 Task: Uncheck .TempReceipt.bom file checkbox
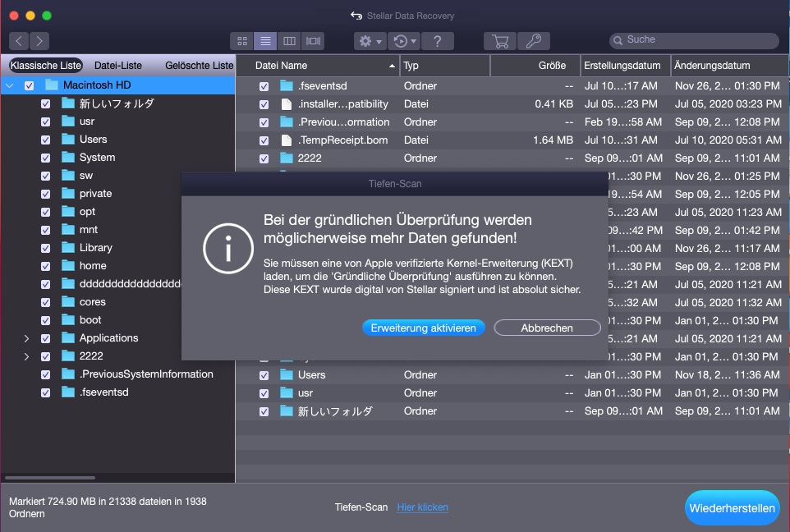coord(264,141)
